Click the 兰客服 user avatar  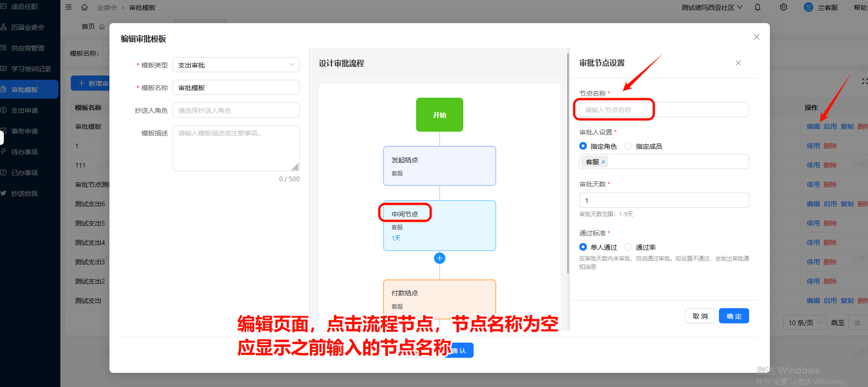pos(809,7)
